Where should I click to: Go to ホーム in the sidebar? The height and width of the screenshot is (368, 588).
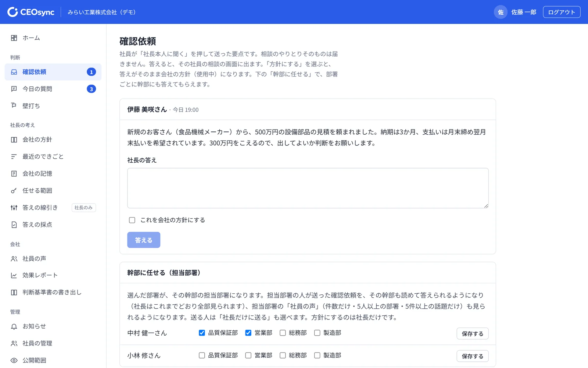coord(53,38)
